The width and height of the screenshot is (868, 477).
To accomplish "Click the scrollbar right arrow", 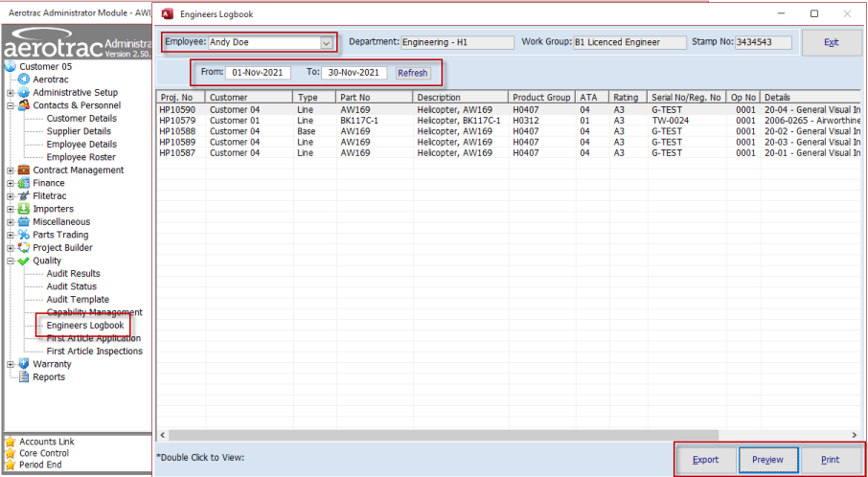I will tap(857, 435).
